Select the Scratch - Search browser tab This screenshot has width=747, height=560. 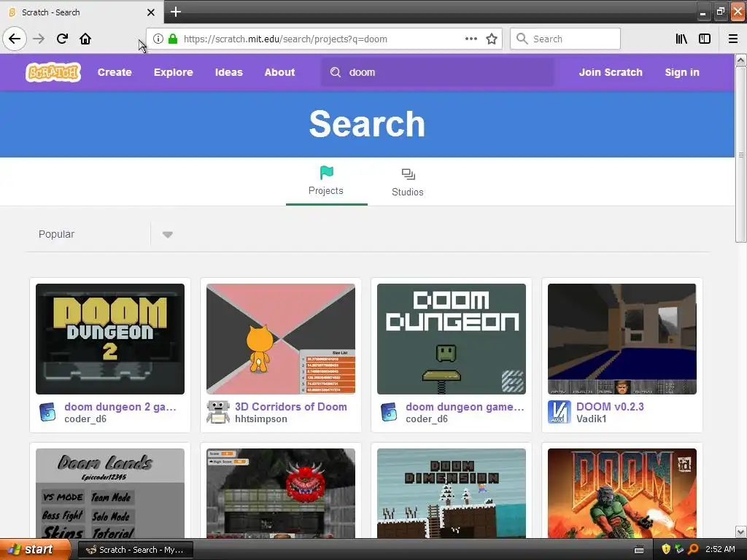tap(82, 12)
